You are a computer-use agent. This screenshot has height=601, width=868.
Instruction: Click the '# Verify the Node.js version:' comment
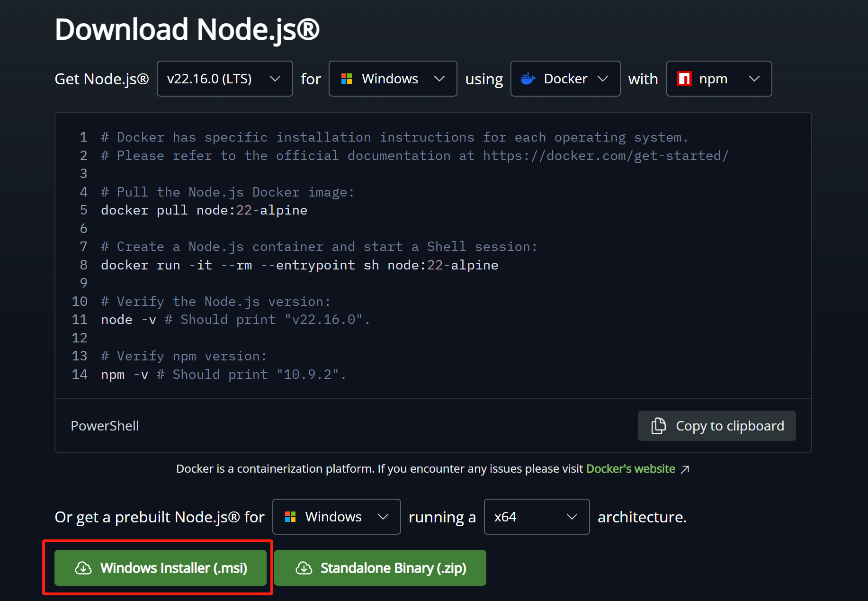pyautogui.click(x=215, y=302)
